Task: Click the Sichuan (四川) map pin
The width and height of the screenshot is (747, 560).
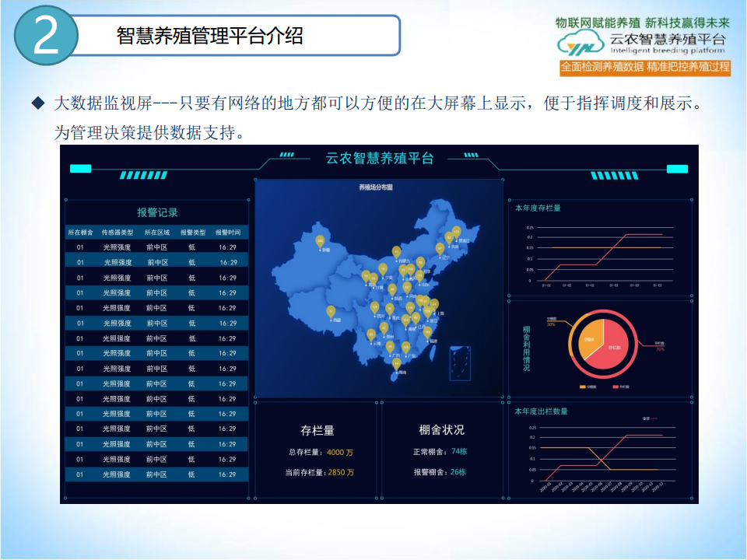Action: (x=375, y=308)
